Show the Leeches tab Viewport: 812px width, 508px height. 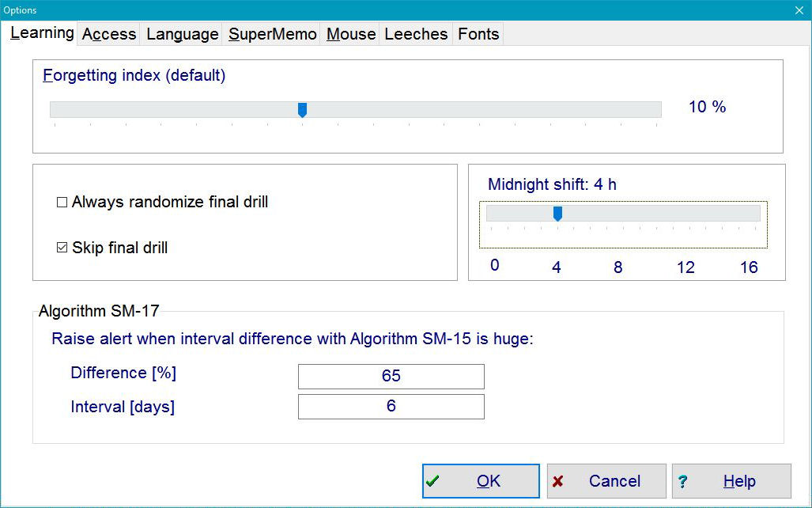[x=416, y=34]
